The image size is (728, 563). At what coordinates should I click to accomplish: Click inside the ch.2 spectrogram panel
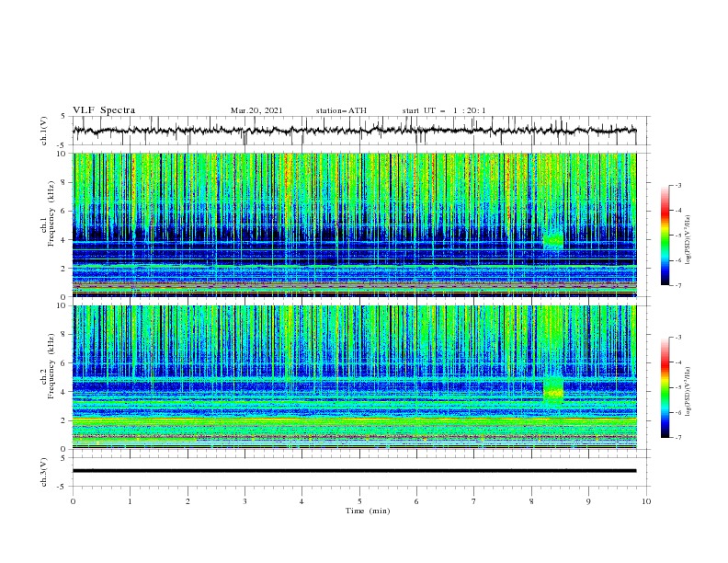(x=355, y=377)
